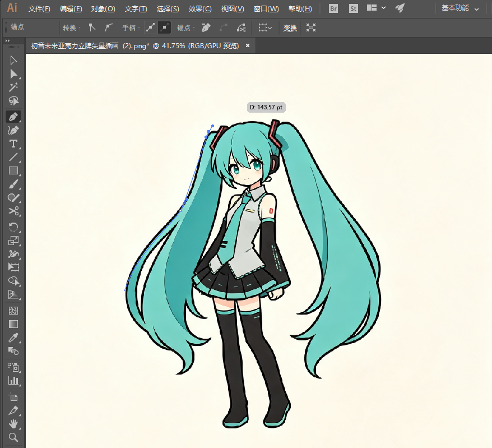Open the 选择(S) menu
The image size is (492, 448).
point(168,9)
